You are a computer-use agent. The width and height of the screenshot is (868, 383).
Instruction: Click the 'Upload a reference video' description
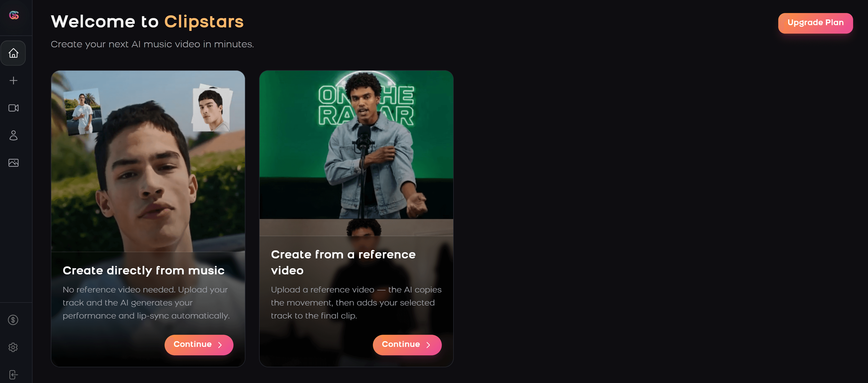point(356,303)
